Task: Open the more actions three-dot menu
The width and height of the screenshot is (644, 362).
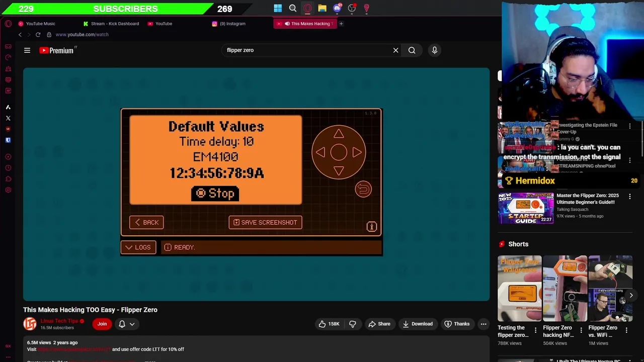Action: [484, 324]
